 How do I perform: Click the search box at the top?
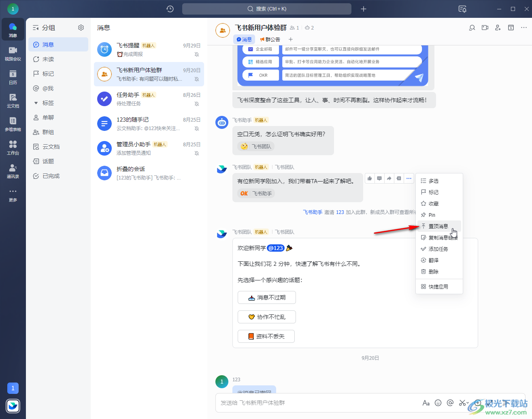pyautogui.click(x=267, y=9)
